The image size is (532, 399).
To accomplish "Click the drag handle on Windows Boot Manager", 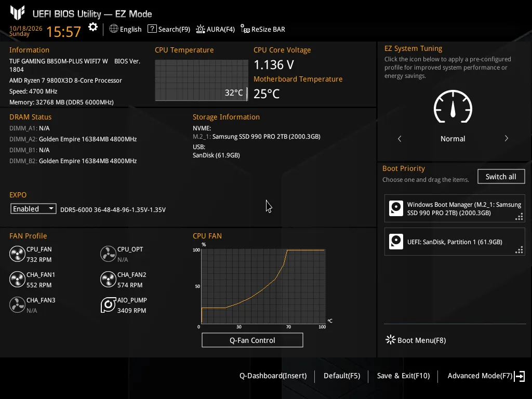I will 519,217.
